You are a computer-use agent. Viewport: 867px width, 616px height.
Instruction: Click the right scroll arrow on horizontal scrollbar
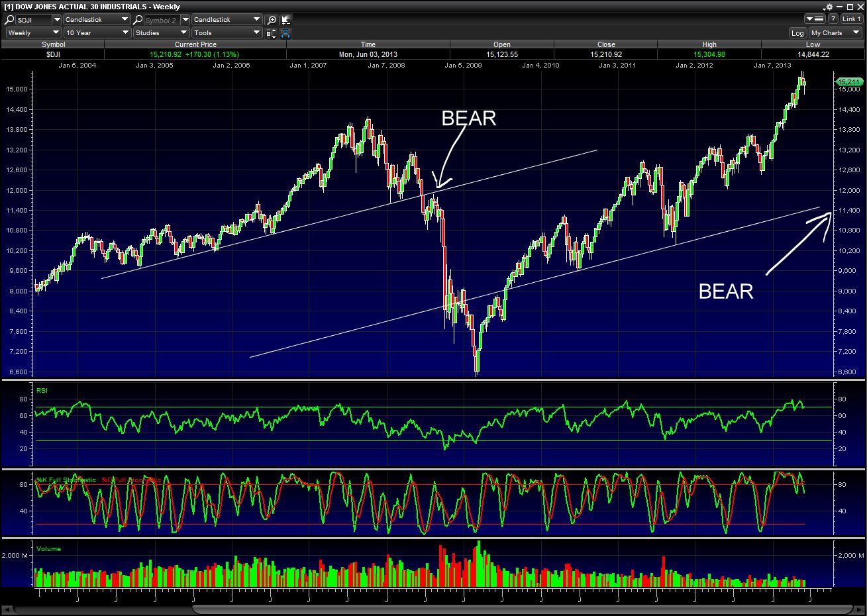(x=858, y=609)
